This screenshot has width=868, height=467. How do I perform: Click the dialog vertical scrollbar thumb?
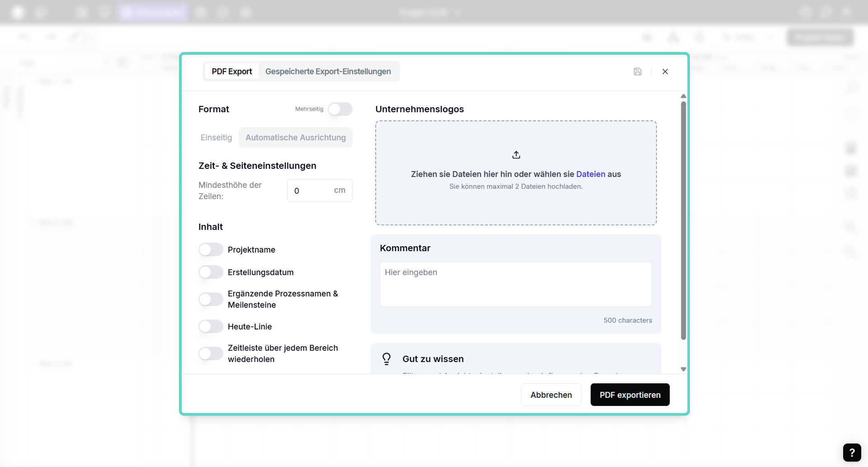point(684,220)
